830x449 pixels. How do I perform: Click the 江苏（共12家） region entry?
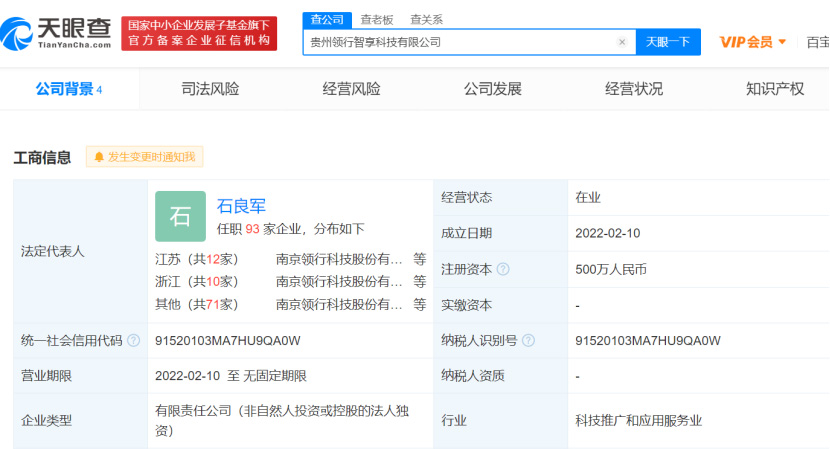point(197,259)
